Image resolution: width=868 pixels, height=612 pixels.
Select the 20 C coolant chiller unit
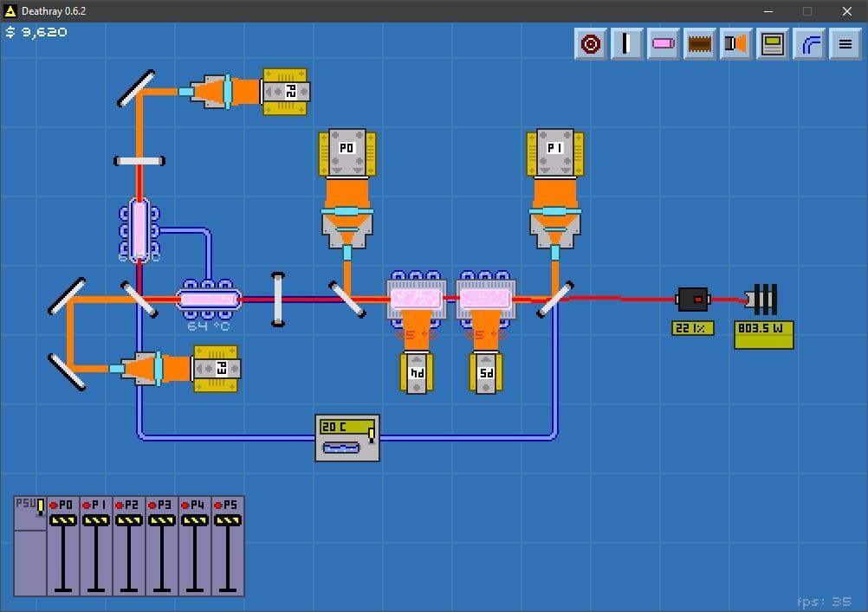[347, 438]
